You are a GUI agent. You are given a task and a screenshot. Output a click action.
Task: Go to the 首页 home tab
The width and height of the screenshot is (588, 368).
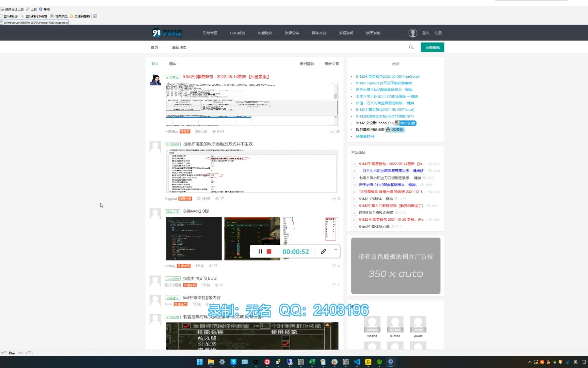click(x=154, y=47)
